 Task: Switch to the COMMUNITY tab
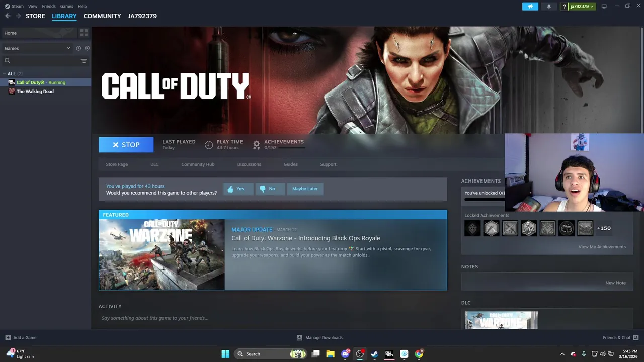point(102,16)
